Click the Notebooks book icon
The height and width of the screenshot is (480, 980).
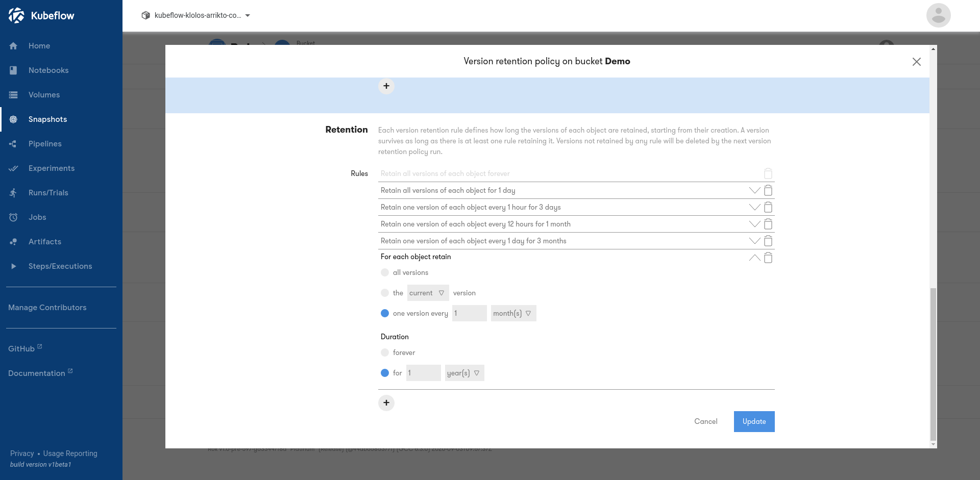13,70
